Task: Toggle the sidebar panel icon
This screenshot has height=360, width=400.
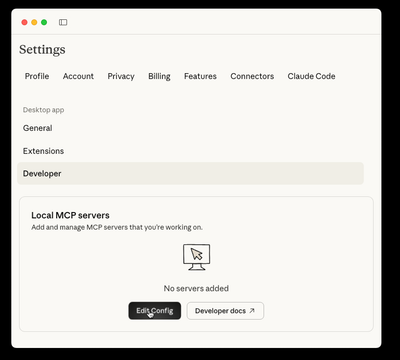Action: tap(63, 22)
